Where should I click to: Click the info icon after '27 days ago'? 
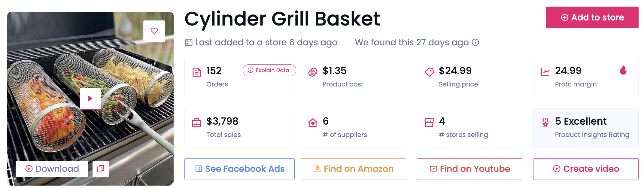pyautogui.click(x=475, y=42)
